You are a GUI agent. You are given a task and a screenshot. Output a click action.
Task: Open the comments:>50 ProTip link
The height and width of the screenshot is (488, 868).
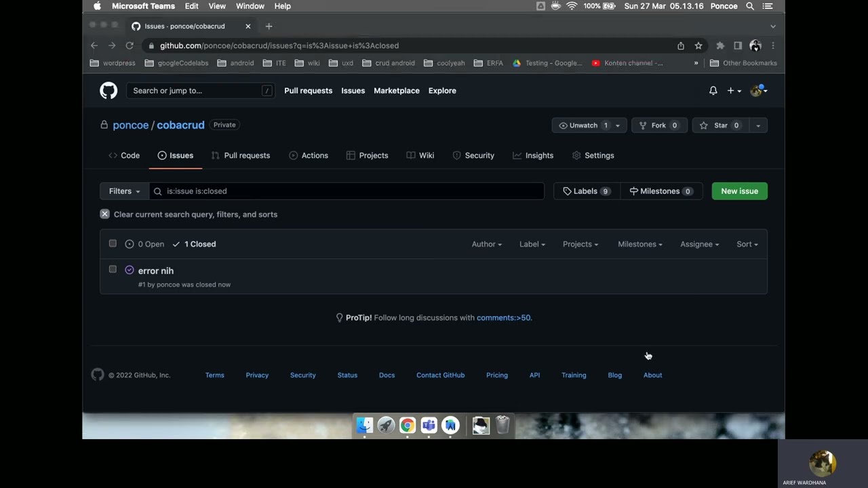503,317
